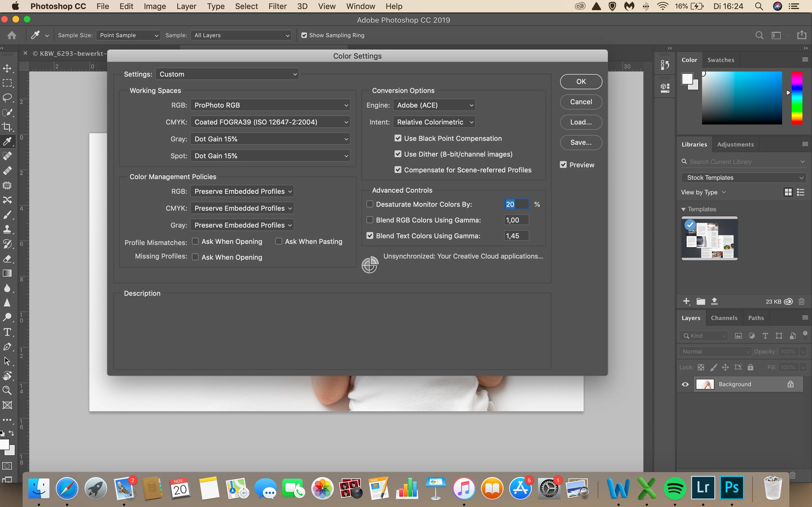Screen dimensions: 812x507
Task: Open Lightroom from the Dock
Action: (703, 488)
